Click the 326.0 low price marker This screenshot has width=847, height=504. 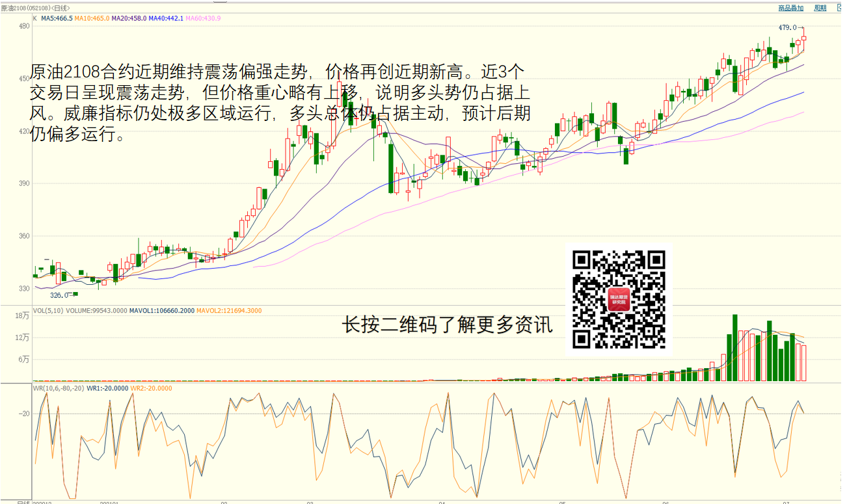pyautogui.click(x=59, y=295)
